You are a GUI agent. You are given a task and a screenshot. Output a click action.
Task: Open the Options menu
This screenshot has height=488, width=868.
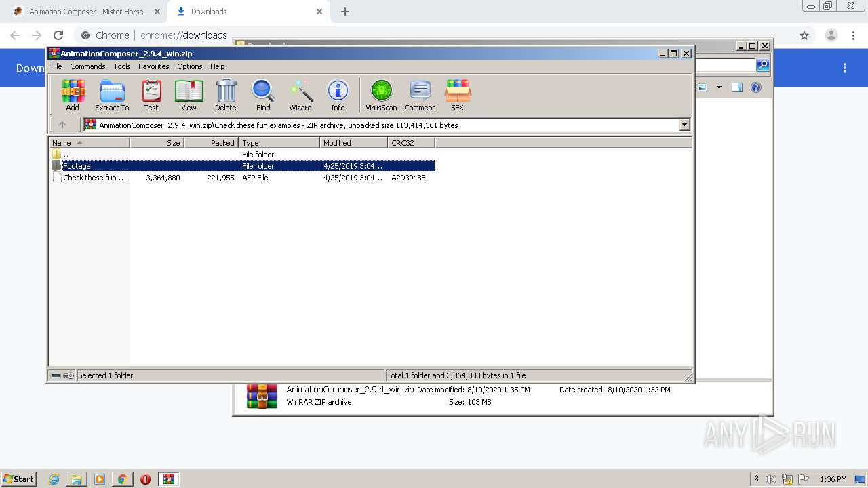(x=190, y=66)
